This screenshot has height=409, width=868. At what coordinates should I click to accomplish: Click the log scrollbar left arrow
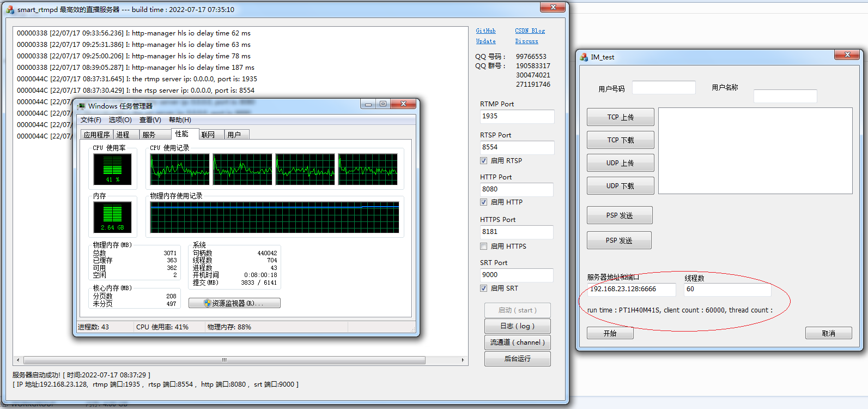[18, 360]
